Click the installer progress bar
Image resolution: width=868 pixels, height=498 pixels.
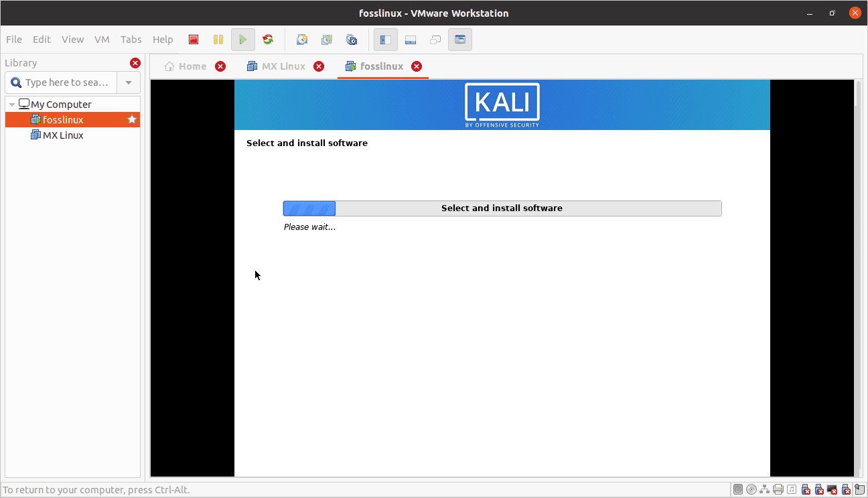coord(502,208)
